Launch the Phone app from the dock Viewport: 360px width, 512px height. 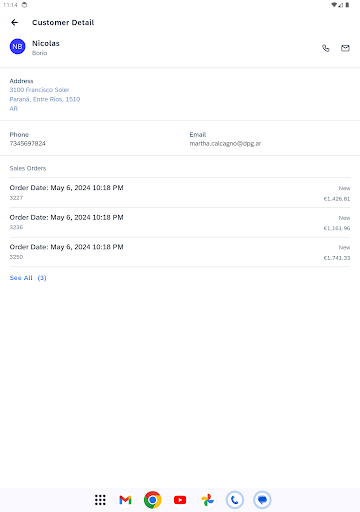[x=235, y=500]
